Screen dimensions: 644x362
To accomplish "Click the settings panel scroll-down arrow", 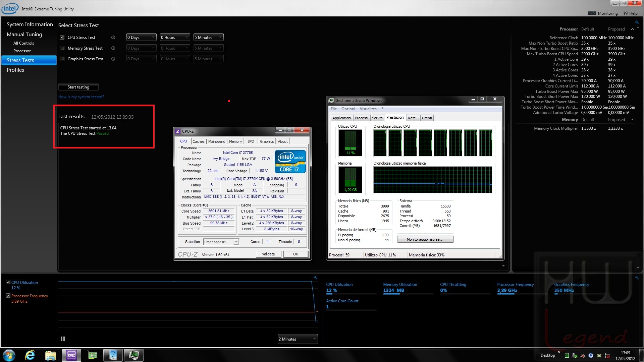I will (x=638, y=268).
